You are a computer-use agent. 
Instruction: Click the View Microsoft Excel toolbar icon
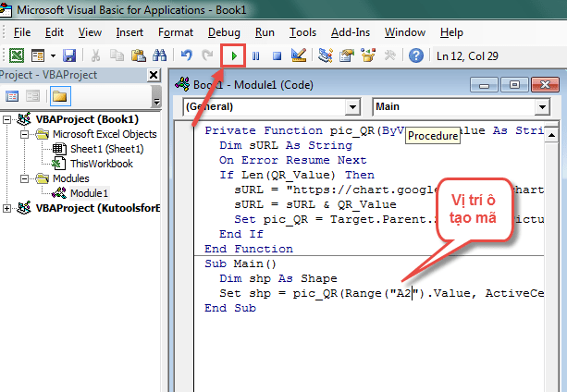[x=17, y=55]
